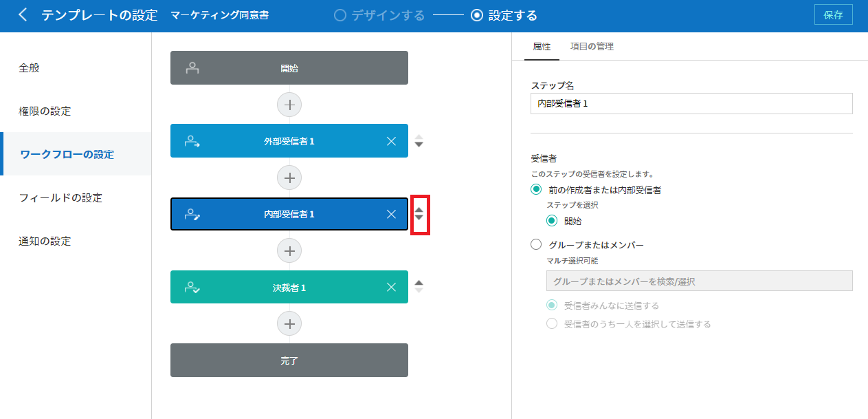Image resolution: width=868 pixels, height=419 pixels.
Task: Select the 完了 workflow step
Action: 289,360
